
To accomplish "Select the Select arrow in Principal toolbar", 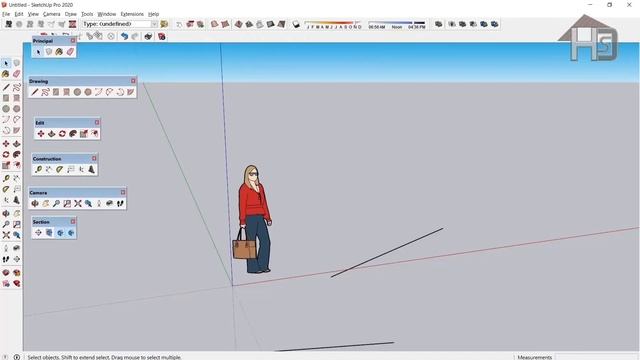I will pyautogui.click(x=38, y=52).
